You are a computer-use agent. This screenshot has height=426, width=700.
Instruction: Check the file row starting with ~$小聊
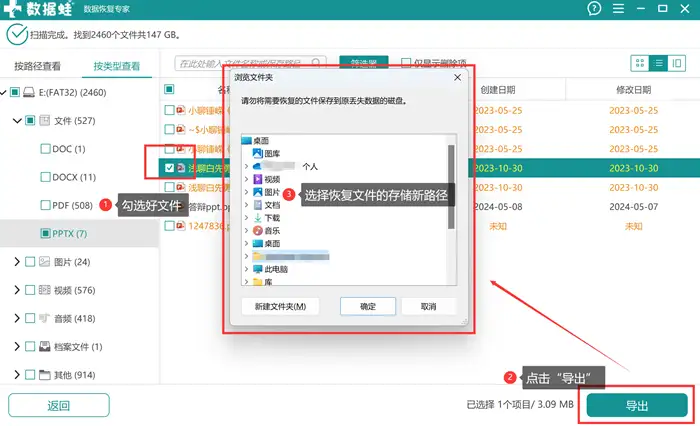click(169, 129)
